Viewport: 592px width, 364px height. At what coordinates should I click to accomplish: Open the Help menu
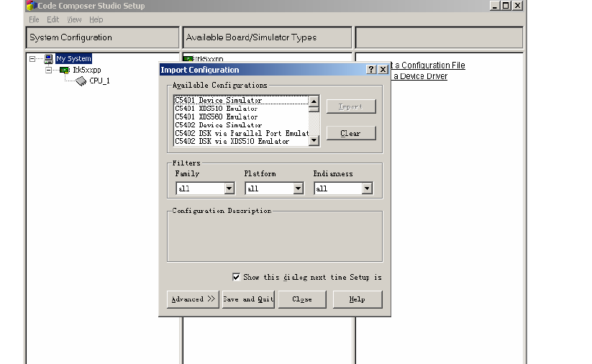tap(96, 19)
